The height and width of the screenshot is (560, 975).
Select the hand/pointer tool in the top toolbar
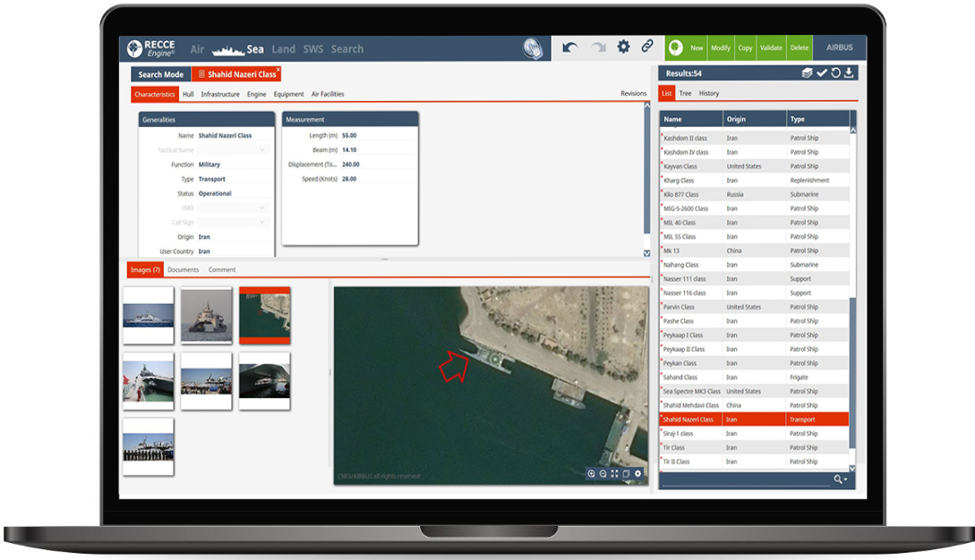[x=533, y=47]
